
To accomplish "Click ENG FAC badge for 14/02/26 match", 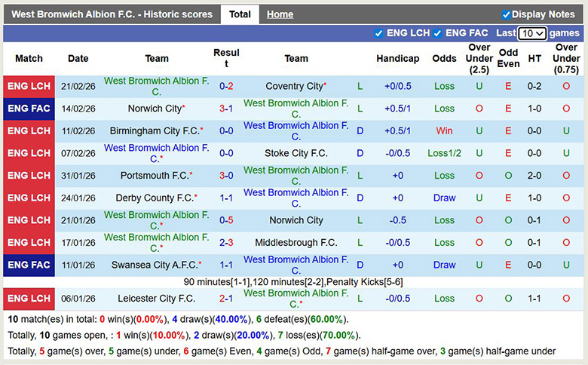I will pos(29,109).
